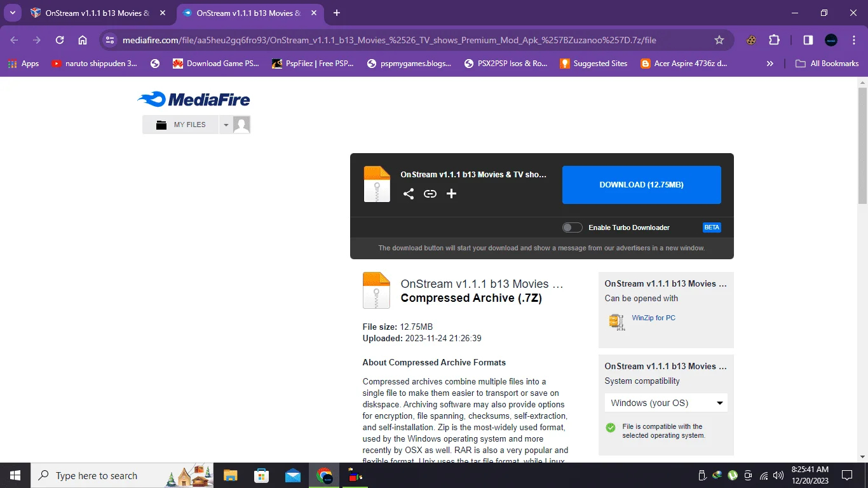Open Chrome three-dot menu

(853, 40)
